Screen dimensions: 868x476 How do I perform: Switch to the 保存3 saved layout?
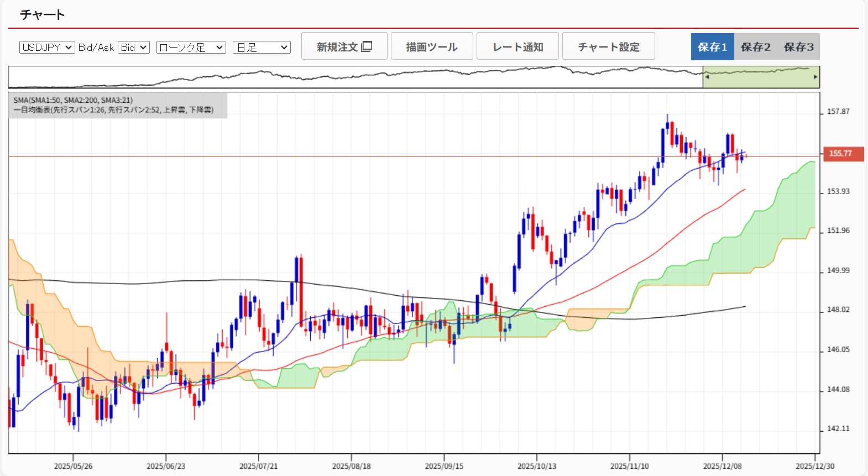click(798, 47)
